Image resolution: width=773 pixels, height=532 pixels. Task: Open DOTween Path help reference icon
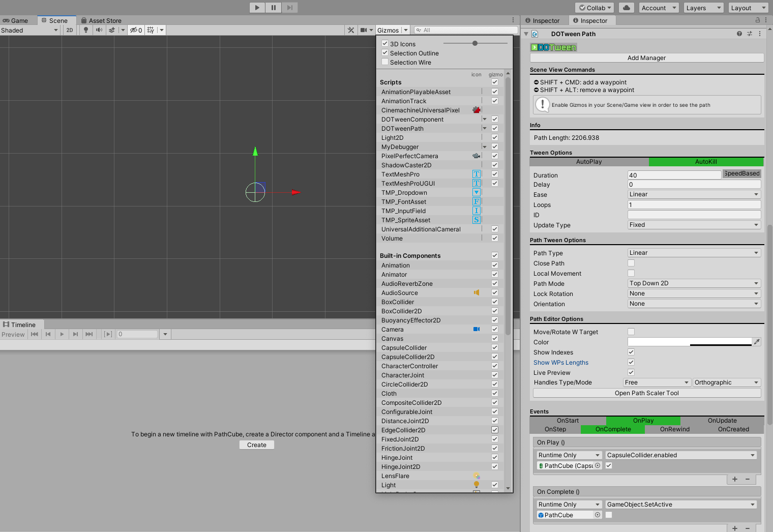739,34
